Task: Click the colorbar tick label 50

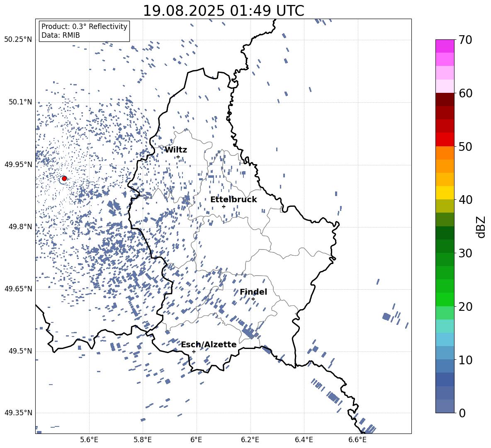Action: point(465,147)
